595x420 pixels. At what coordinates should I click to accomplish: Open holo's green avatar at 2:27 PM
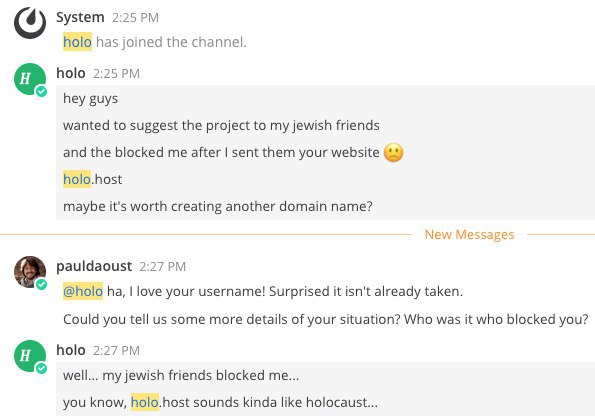(x=30, y=356)
